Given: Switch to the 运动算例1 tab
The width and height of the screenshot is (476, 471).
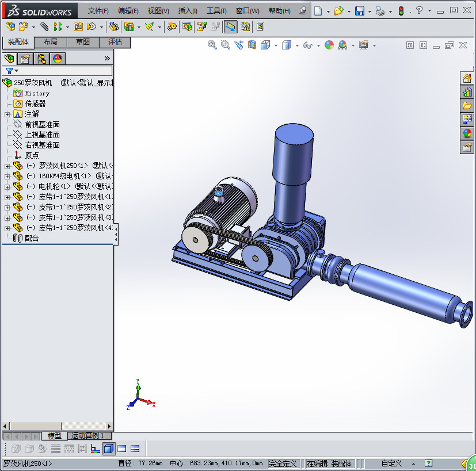Looking at the screenshot, I should pos(90,436).
